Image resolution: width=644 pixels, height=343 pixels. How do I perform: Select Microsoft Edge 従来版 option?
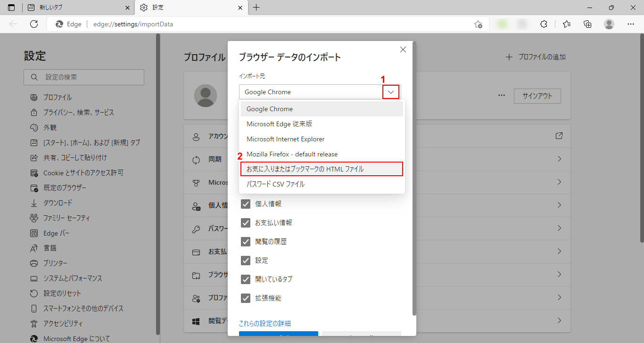click(322, 124)
